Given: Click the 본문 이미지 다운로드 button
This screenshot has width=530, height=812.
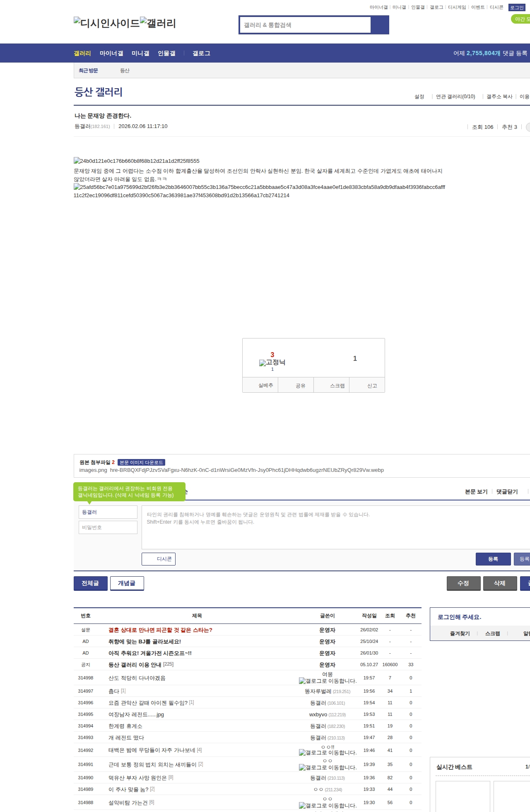Looking at the screenshot, I should (x=141, y=462).
